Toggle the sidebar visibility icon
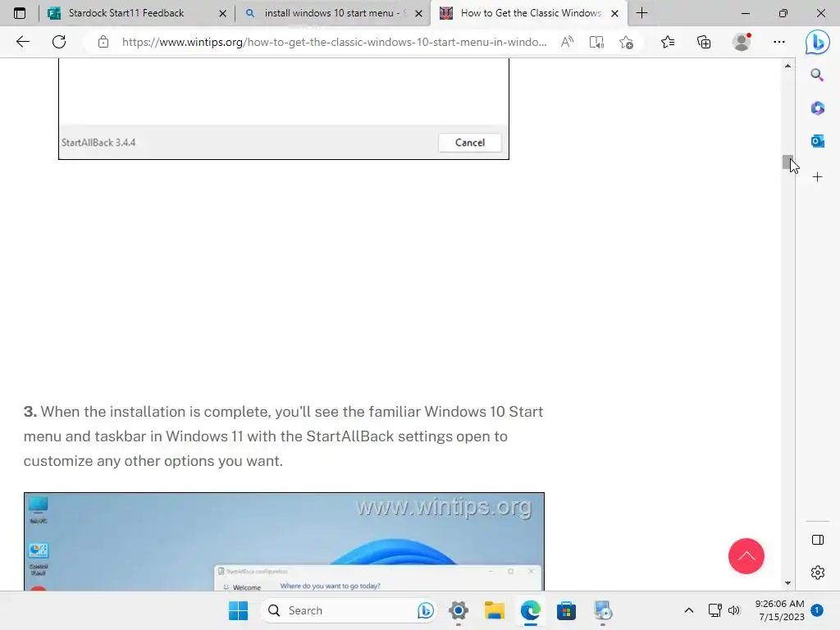Viewport: 840px width, 630px height. [x=818, y=540]
